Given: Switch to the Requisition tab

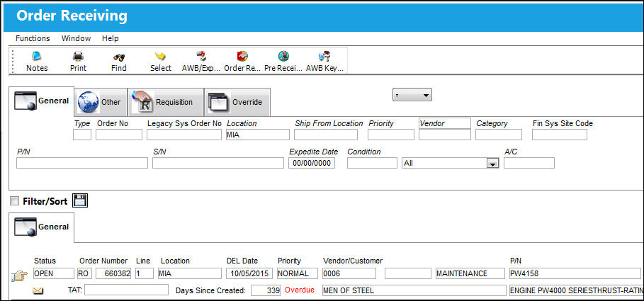Looking at the screenshot, I should pos(166,102).
